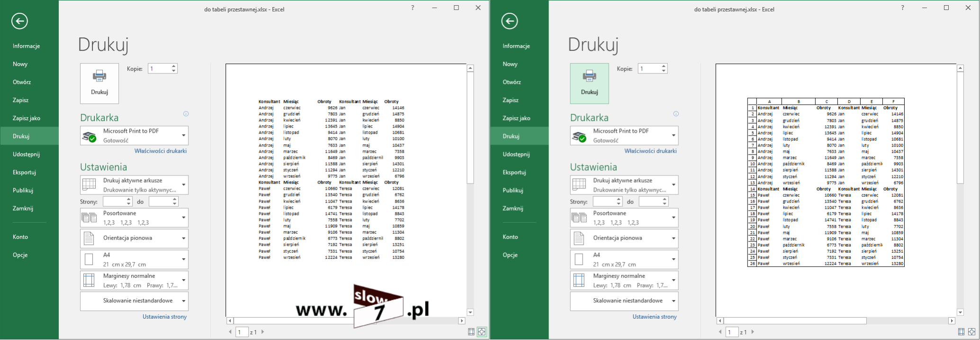This screenshot has width=980, height=340.
Task: Select Nowy in left window sidebar
Action: (29, 64)
